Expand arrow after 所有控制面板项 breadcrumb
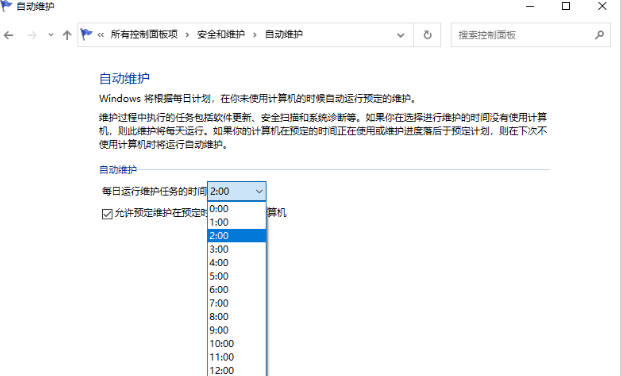Screen dimensions: 621x376 click(187, 35)
